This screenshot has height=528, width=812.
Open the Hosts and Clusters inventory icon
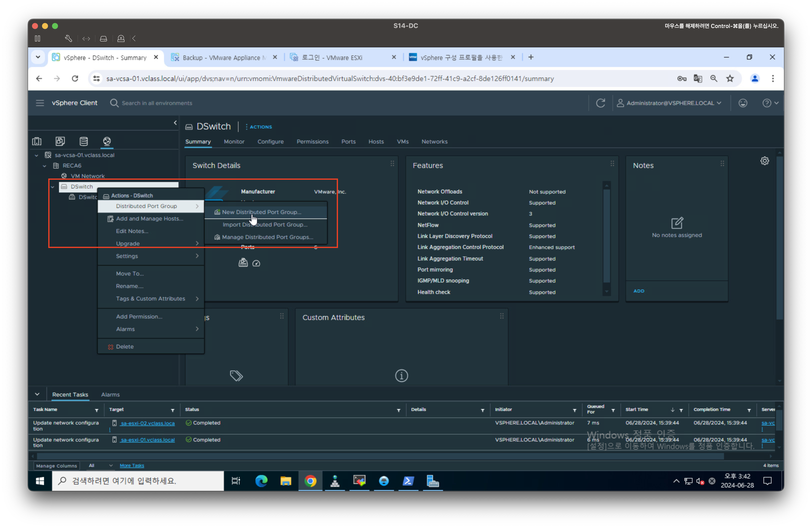37,141
